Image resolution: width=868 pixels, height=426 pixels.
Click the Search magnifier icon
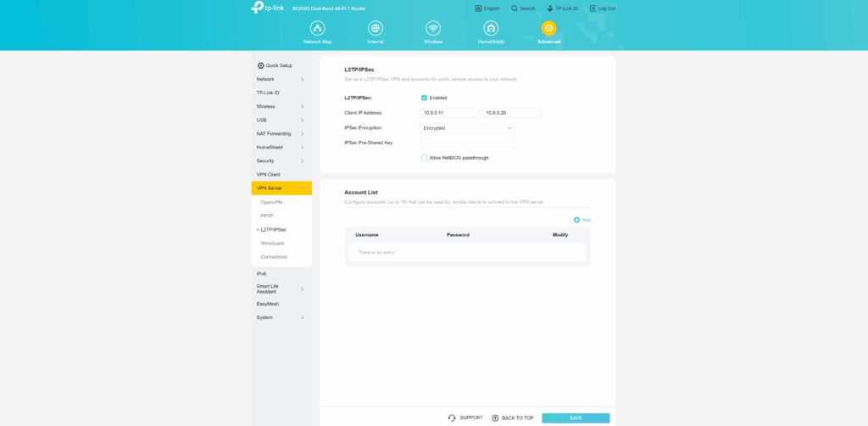click(515, 8)
